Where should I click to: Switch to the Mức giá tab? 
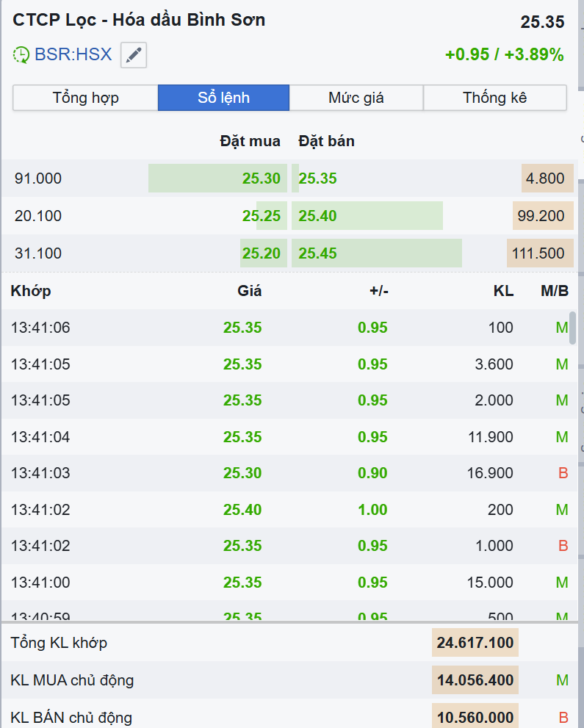click(356, 98)
